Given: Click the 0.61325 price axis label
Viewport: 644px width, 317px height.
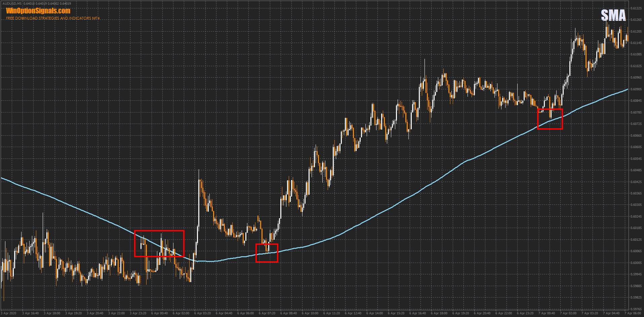Looking at the screenshot, I should coord(636,8).
